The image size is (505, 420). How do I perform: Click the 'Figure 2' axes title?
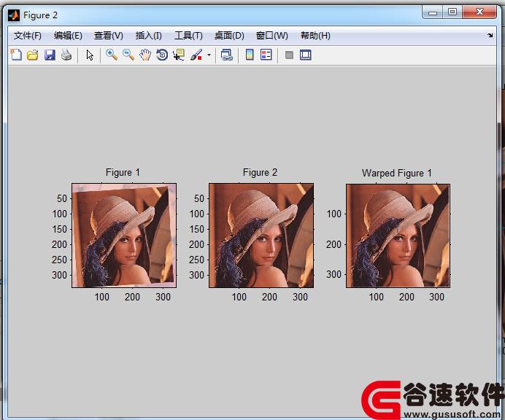260,173
